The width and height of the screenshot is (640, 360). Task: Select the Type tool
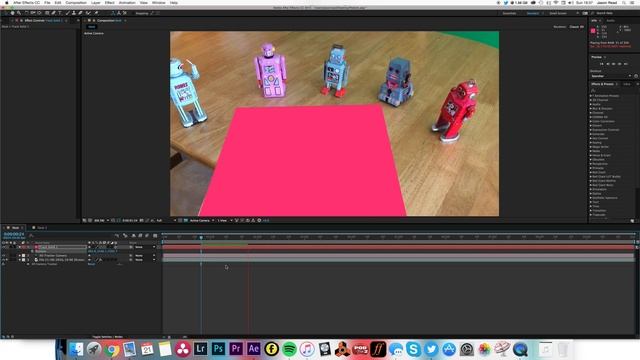point(60,13)
